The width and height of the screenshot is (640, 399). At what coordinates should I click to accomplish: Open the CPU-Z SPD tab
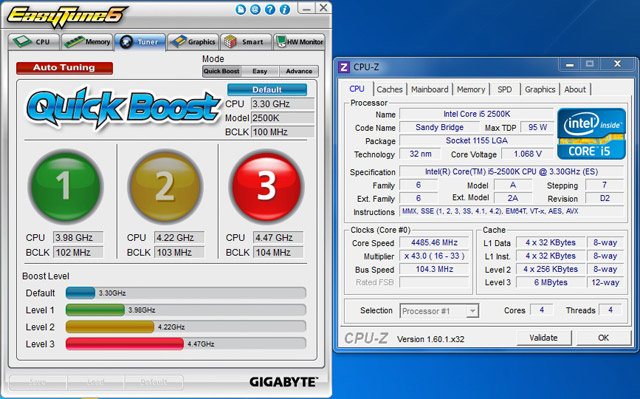point(504,89)
